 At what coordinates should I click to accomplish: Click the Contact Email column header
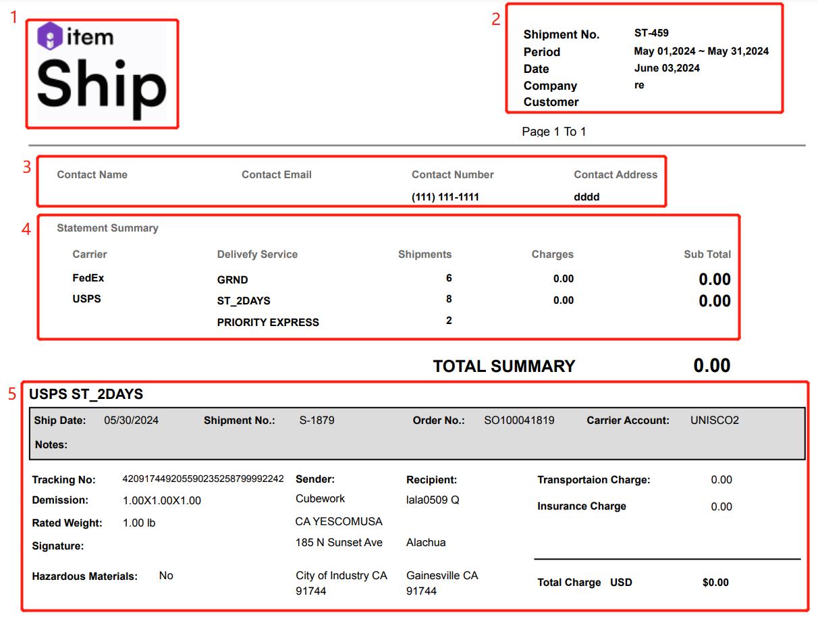tap(276, 175)
